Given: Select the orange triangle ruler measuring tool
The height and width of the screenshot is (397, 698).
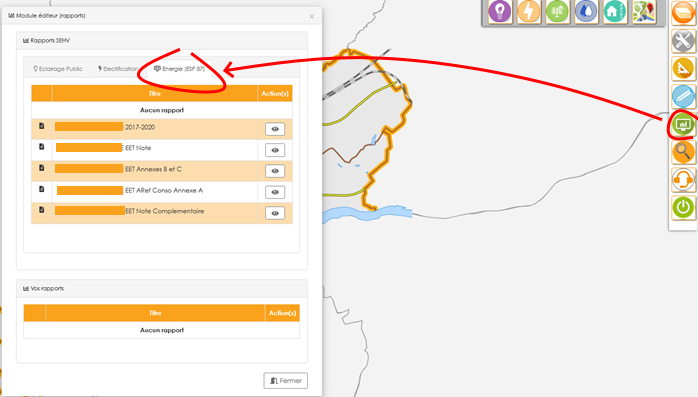Looking at the screenshot, I should click(x=683, y=69).
